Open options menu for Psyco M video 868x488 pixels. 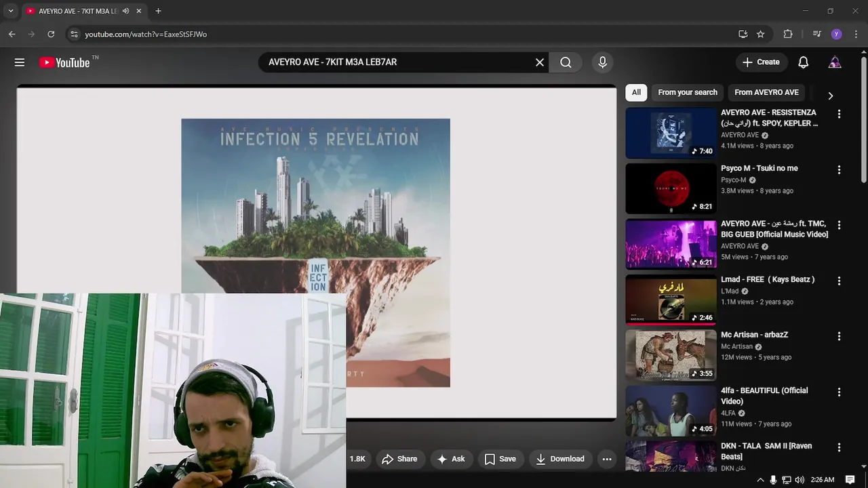pos(839,169)
